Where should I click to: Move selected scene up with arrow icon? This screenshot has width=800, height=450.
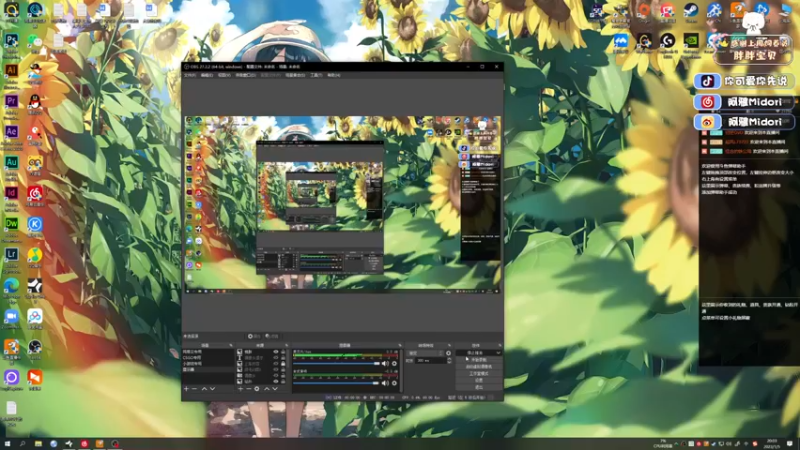pos(204,389)
